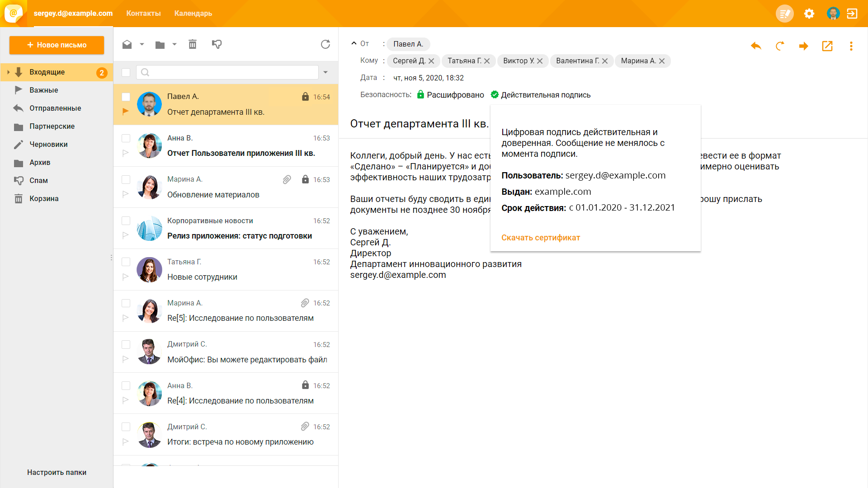
Task: Click the Forward arrow icon
Action: point(803,46)
